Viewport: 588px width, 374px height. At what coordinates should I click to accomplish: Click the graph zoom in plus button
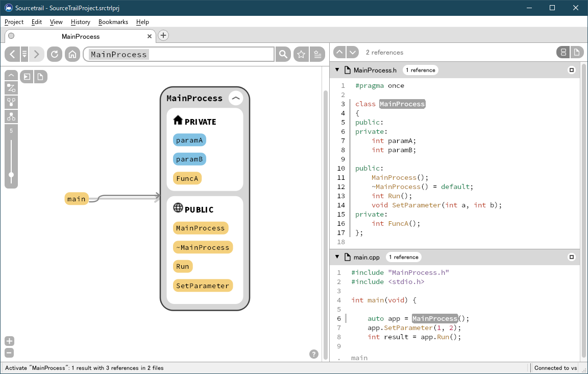point(9,341)
